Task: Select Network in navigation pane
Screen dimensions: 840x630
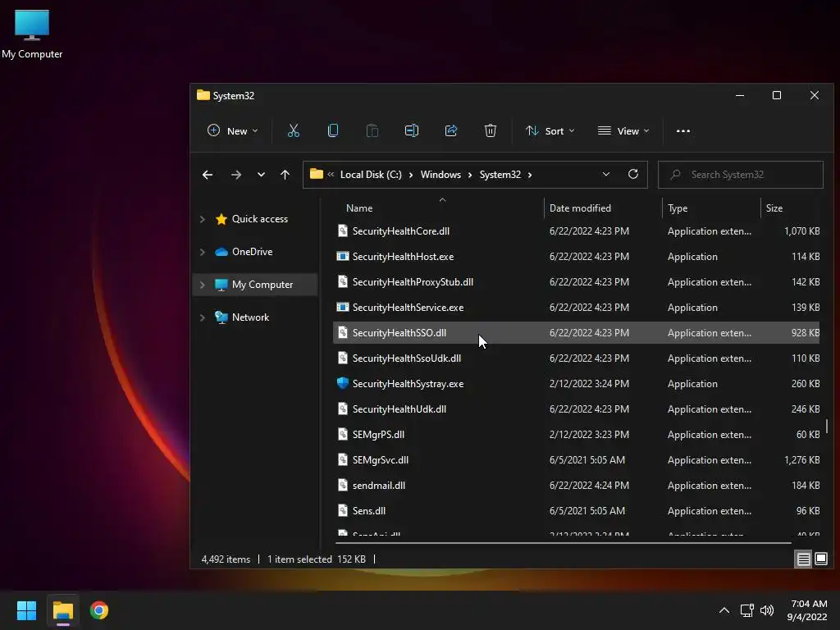Action: (251, 317)
